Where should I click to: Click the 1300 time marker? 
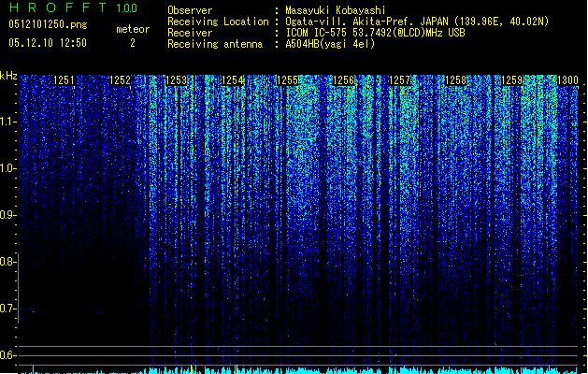click(567, 80)
